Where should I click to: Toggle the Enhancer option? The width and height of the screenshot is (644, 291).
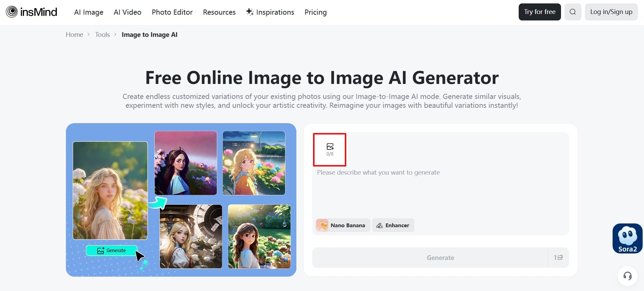tap(393, 225)
